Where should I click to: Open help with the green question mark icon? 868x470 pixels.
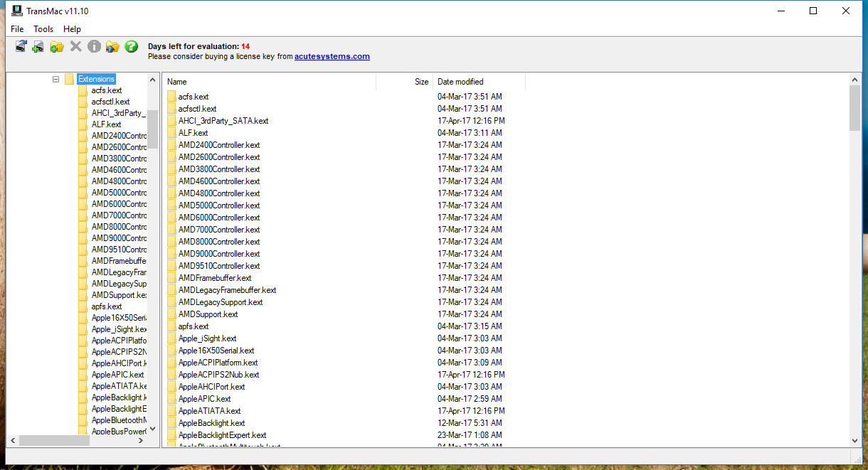click(131, 46)
